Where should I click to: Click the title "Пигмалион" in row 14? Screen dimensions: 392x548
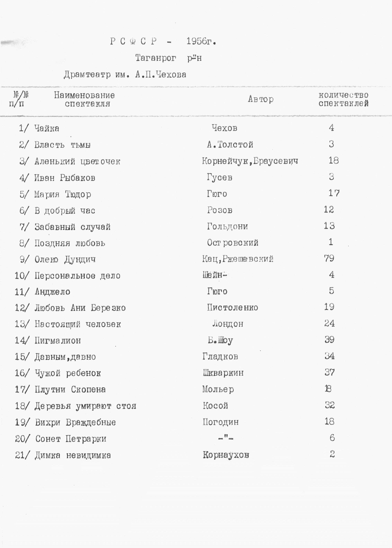tap(58, 341)
